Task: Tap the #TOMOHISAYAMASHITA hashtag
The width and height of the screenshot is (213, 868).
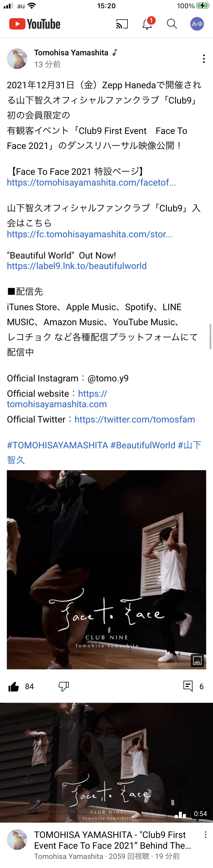Action: click(57, 445)
